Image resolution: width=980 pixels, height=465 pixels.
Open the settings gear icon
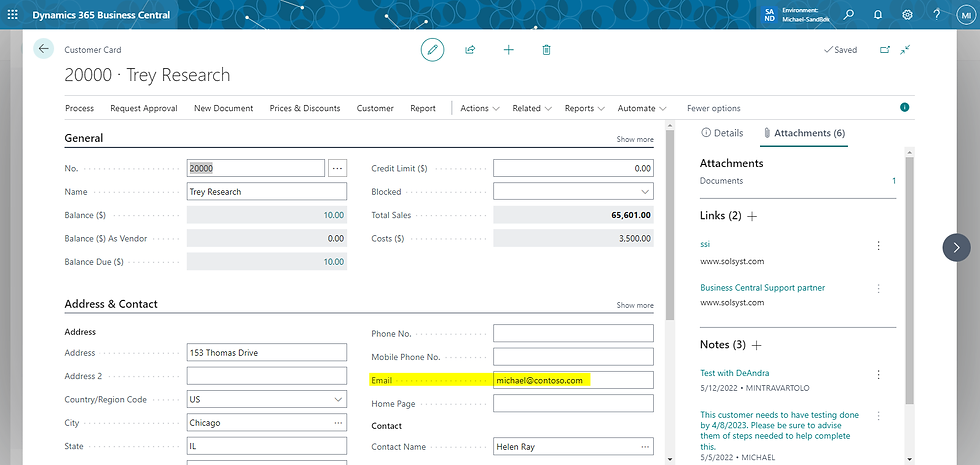[907, 14]
